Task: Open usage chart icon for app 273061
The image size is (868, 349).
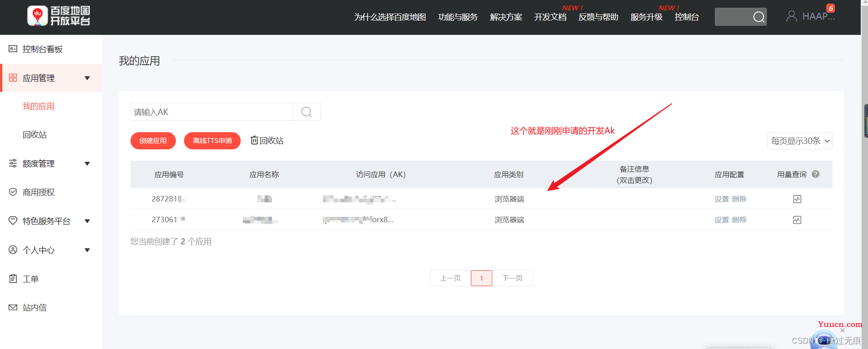Action: 797,220
